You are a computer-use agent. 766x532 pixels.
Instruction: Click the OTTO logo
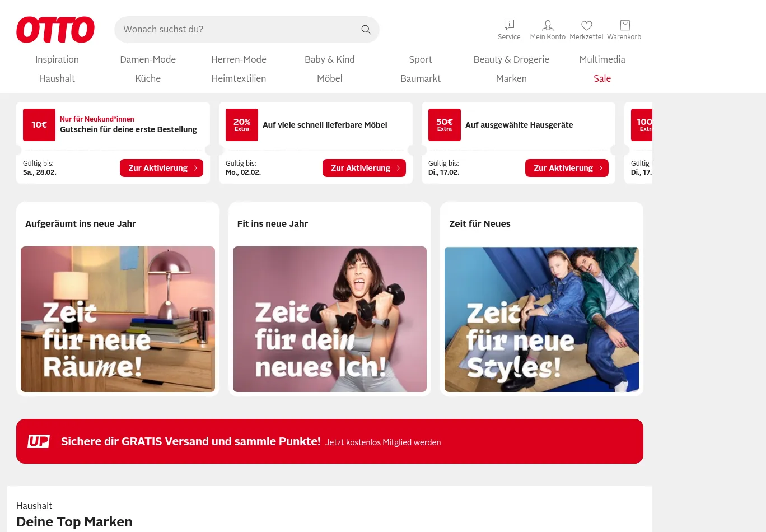55,30
